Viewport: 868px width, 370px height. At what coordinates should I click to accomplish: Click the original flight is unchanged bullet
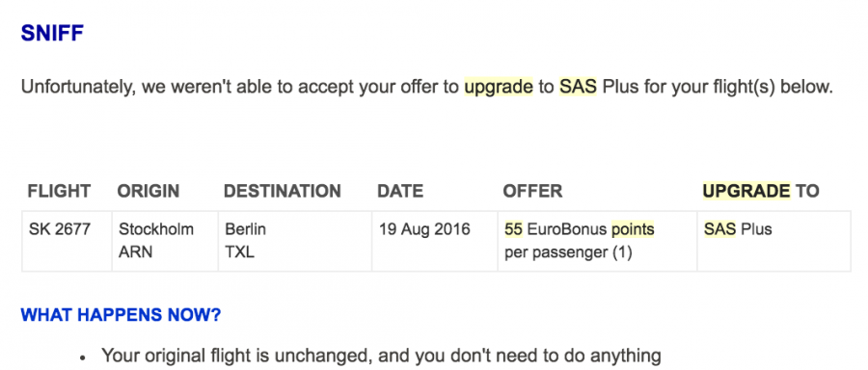coord(381,355)
